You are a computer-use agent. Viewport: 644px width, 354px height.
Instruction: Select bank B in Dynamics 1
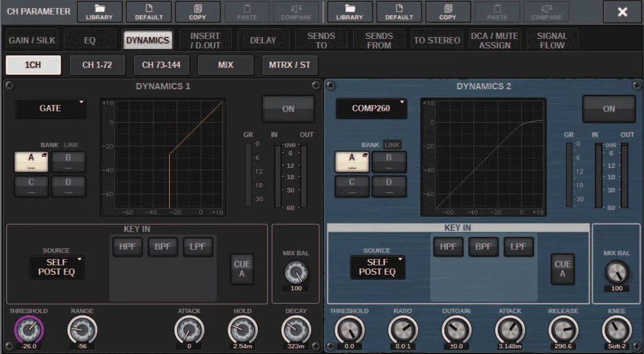pos(68,162)
